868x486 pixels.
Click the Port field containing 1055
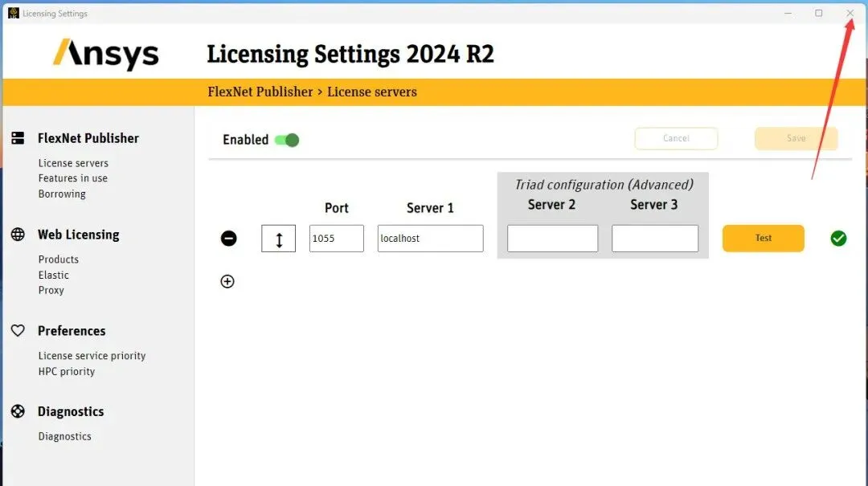pyautogui.click(x=337, y=239)
